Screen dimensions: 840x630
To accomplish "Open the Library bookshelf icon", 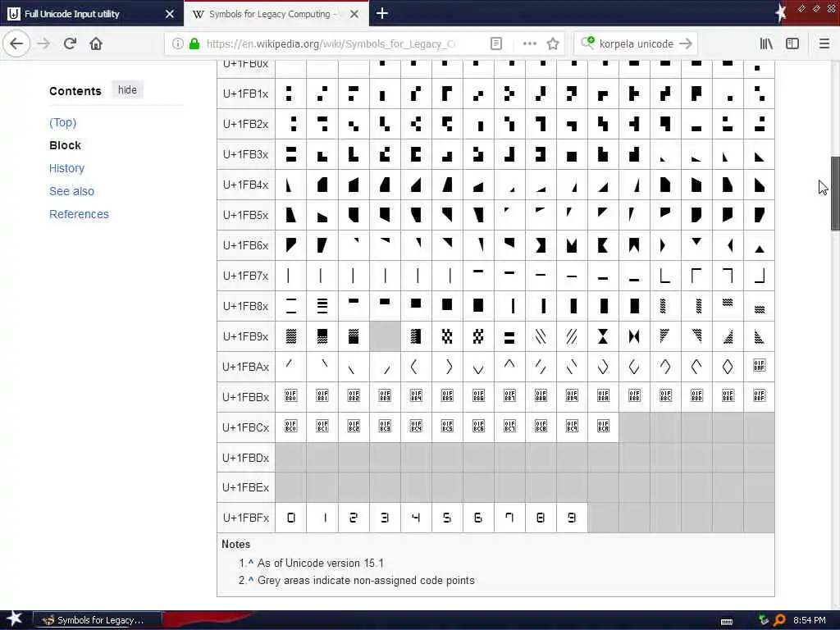I will pyautogui.click(x=766, y=43).
